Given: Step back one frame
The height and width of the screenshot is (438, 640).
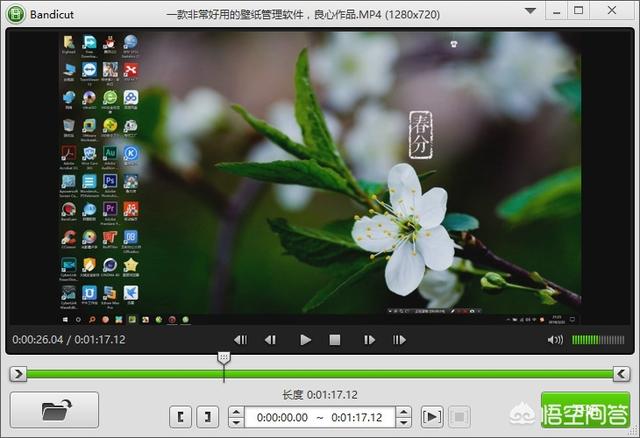Looking at the screenshot, I should (270, 340).
